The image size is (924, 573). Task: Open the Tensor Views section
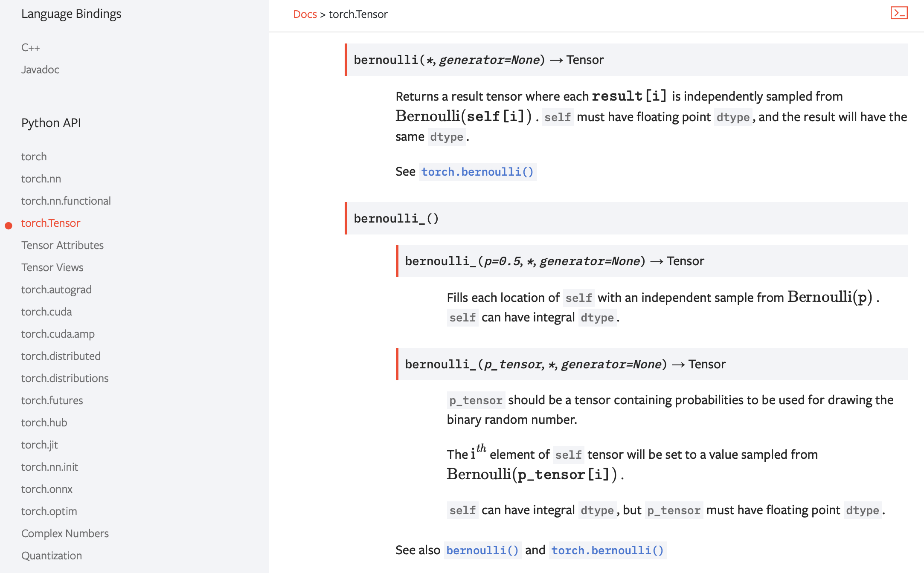[x=52, y=267]
